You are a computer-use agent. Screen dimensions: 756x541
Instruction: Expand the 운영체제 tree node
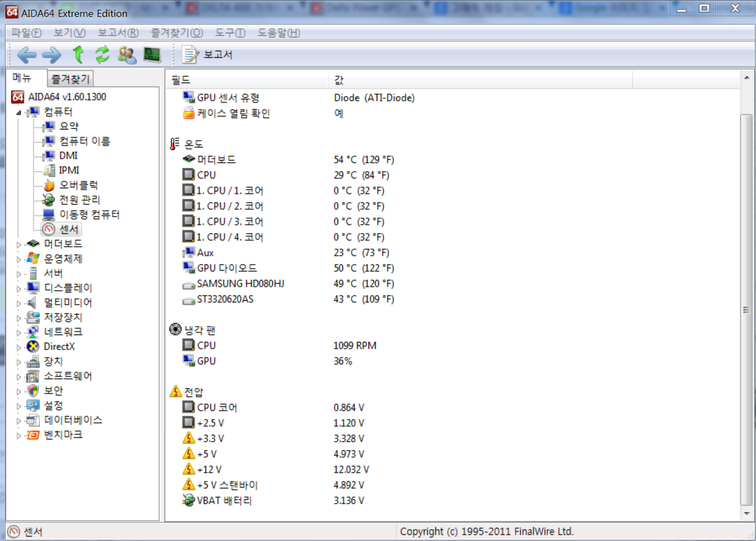(x=18, y=259)
